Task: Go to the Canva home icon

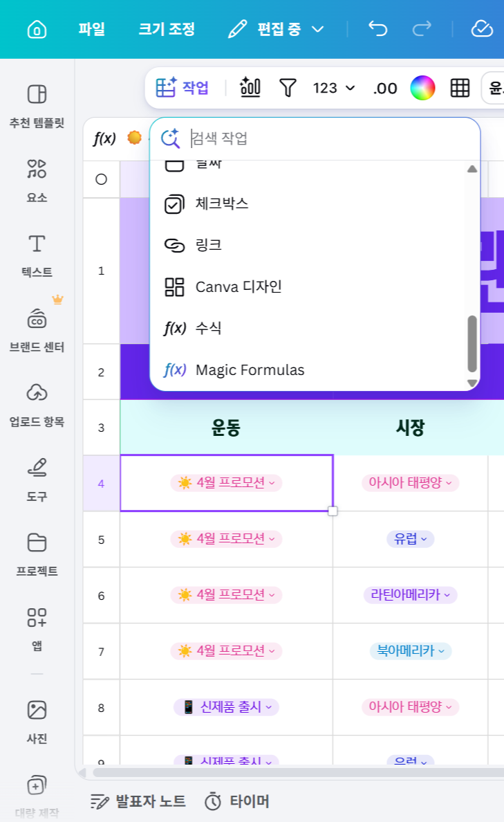Action: click(37, 29)
